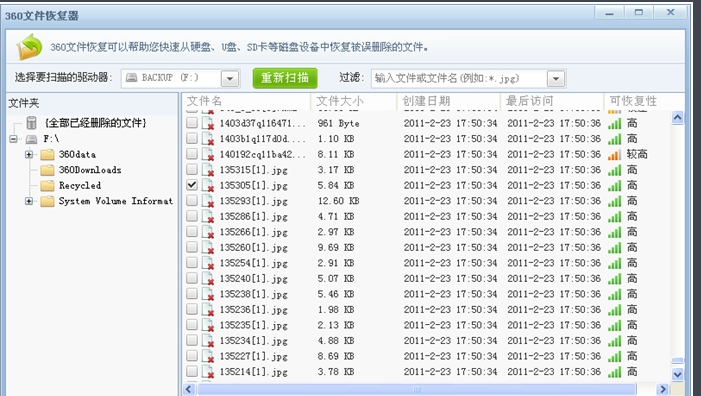
Task: Check the box for 140192cq11ba42 file
Action: [x=192, y=154]
